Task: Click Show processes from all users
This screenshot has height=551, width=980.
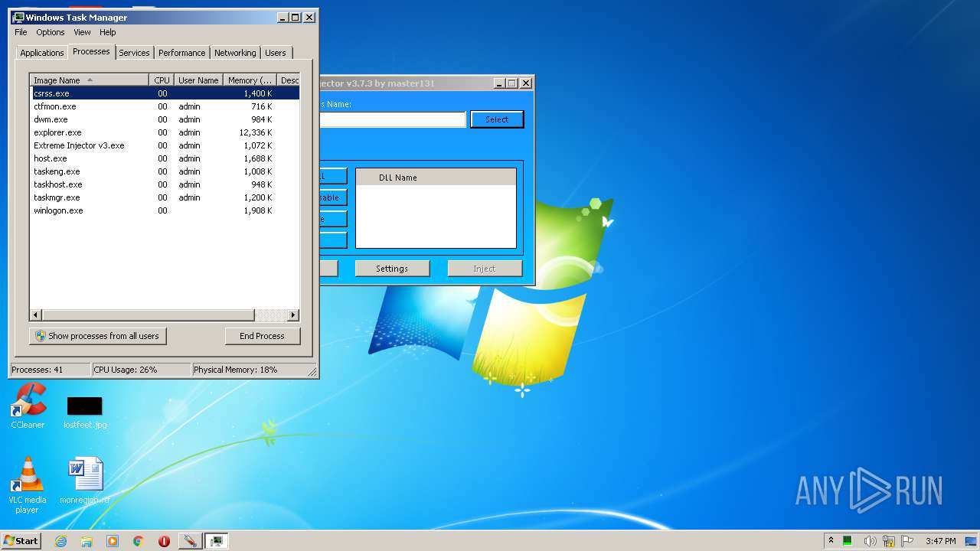Action: [98, 336]
